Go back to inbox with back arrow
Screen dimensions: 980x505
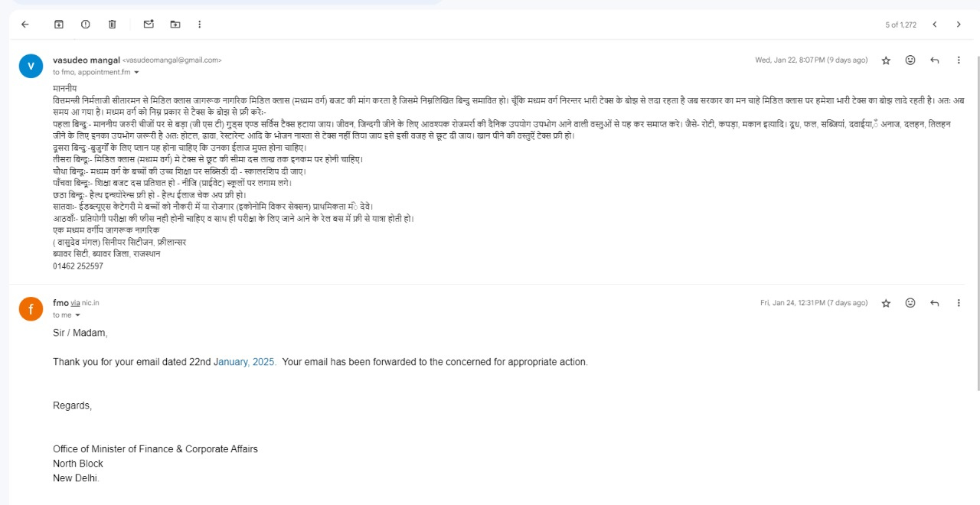[24, 24]
